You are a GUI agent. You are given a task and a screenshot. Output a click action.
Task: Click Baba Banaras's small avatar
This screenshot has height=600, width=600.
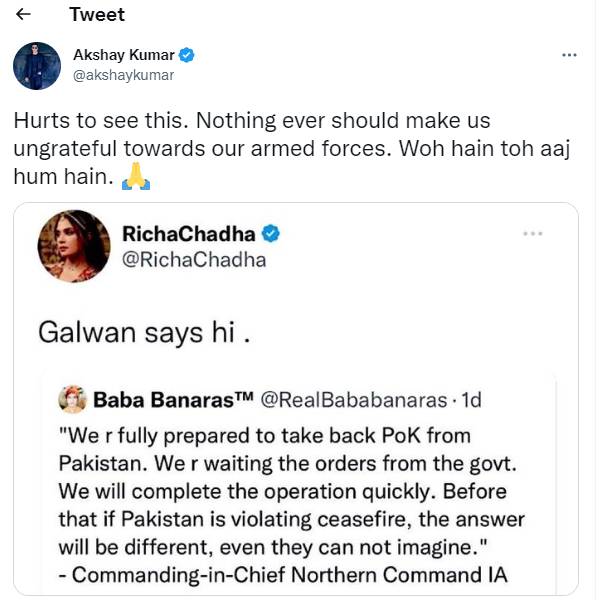pyautogui.click(x=74, y=400)
